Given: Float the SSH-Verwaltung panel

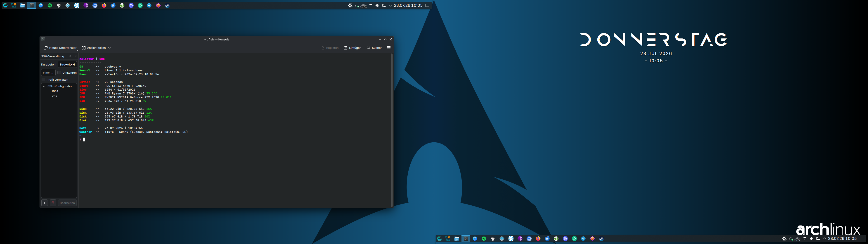Looking at the screenshot, I should coord(70,56).
